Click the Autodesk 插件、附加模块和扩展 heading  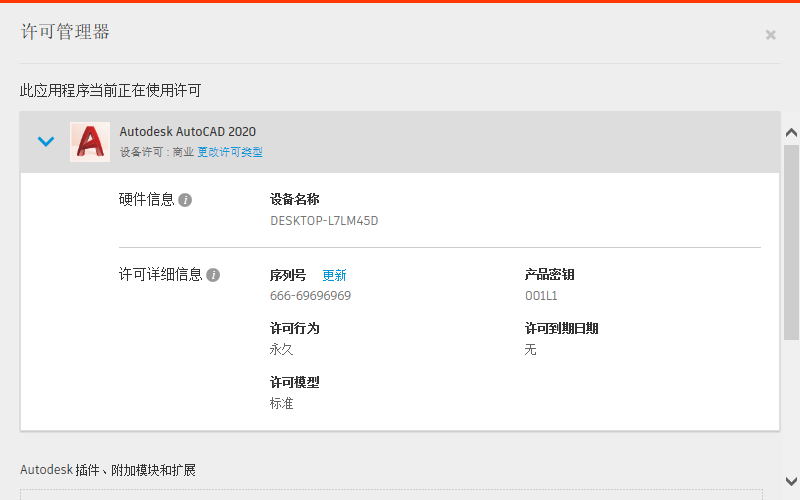(114, 469)
